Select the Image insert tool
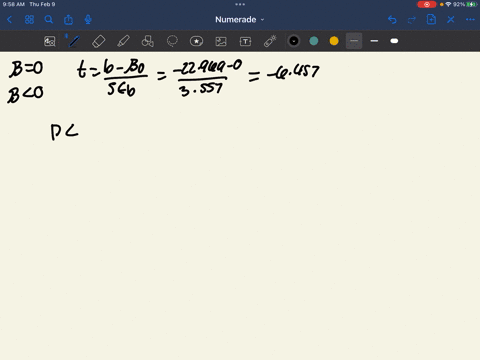 tap(221, 41)
